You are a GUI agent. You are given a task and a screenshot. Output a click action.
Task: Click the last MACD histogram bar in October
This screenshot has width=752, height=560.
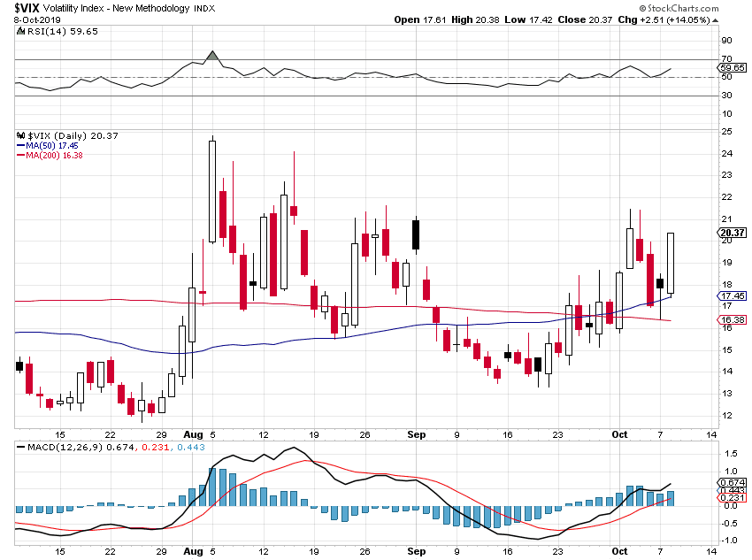click(x=671, y=499)
